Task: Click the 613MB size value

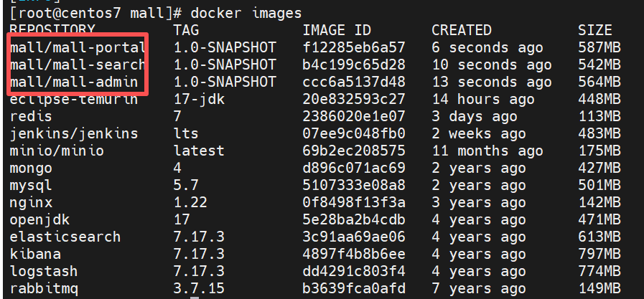Action: tap(599, 237)
